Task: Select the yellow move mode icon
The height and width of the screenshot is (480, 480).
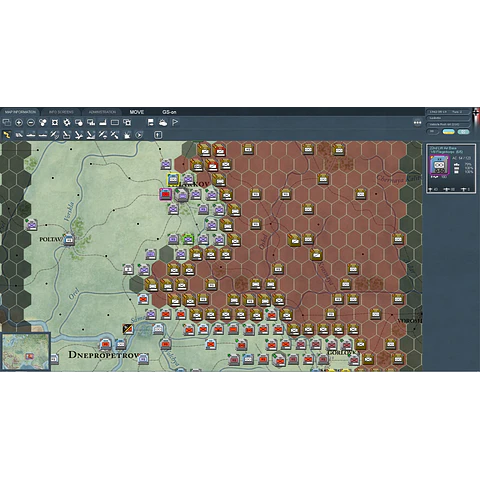Action: coord(7,135)
